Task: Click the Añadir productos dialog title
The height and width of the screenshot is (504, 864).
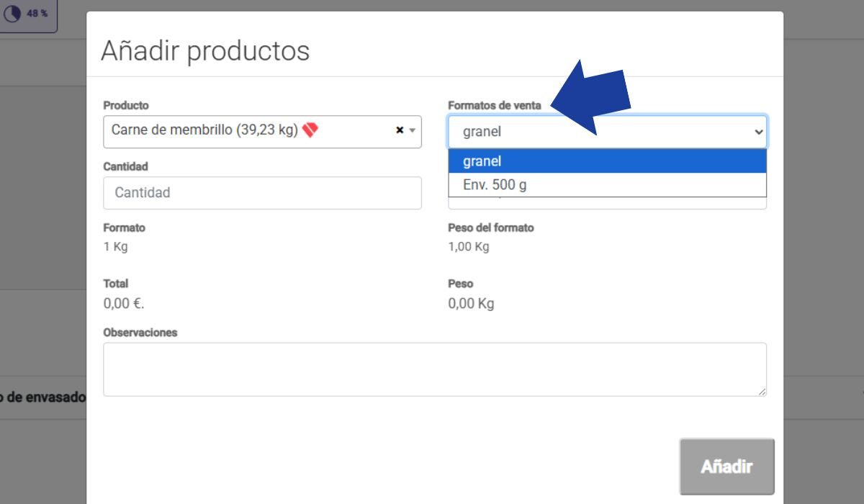Action: [207, 50]
